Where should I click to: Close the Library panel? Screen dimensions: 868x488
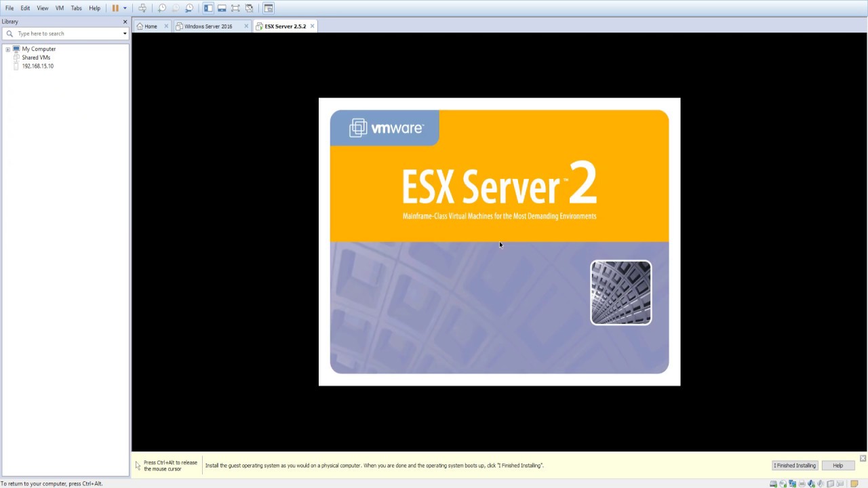pyautogui.click(x=125, y=22)
